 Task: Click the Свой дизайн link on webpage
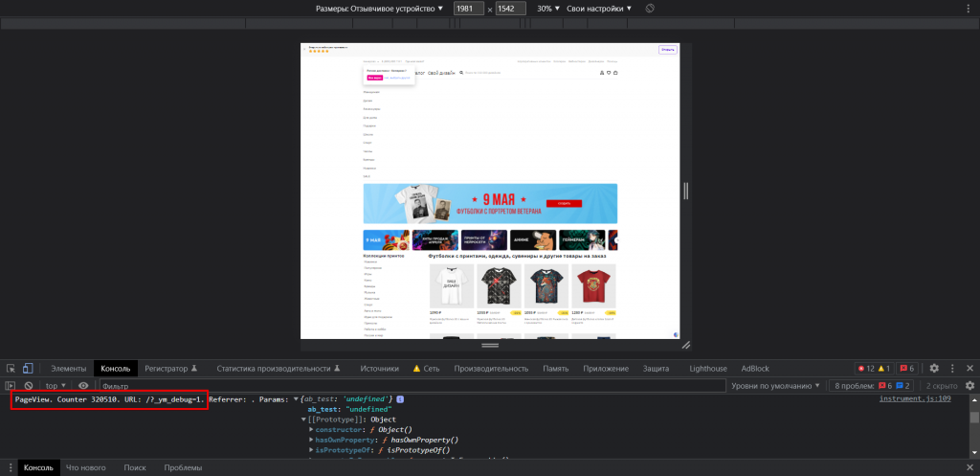pos(442,73)
